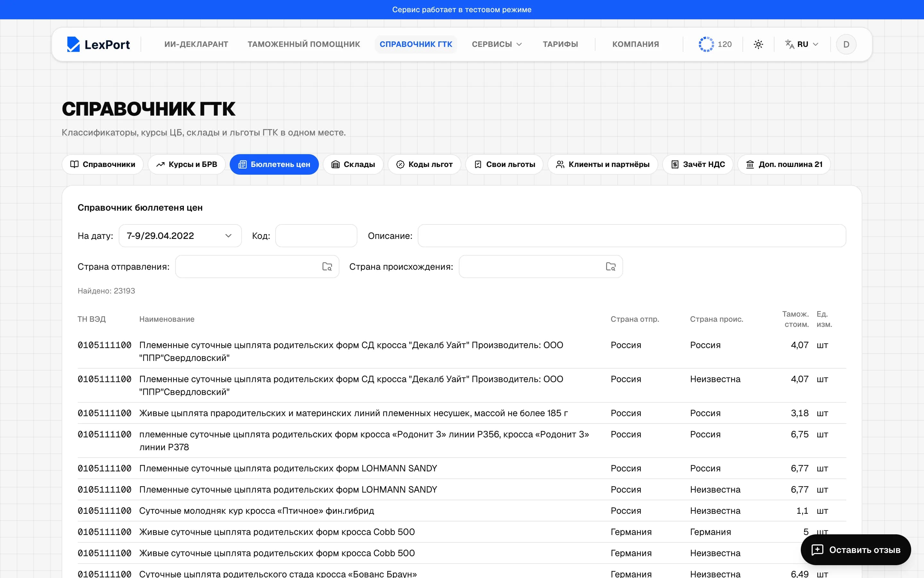The height and width of the screenshot is (578, 924).
Task: Open the Коды льгот tab
Action: click(424, 164)
